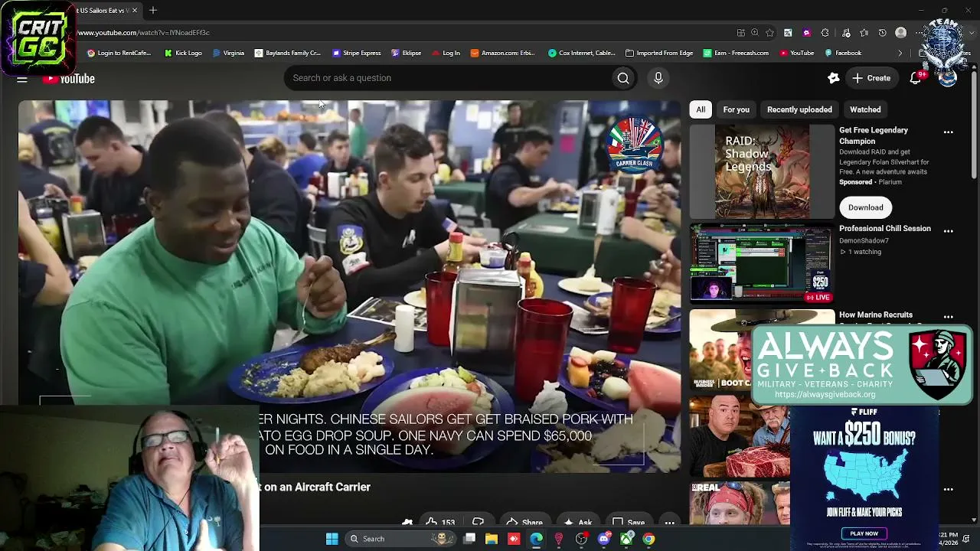
Task: Click the Download button on the RAID ad
Action: tap(866, 207)
